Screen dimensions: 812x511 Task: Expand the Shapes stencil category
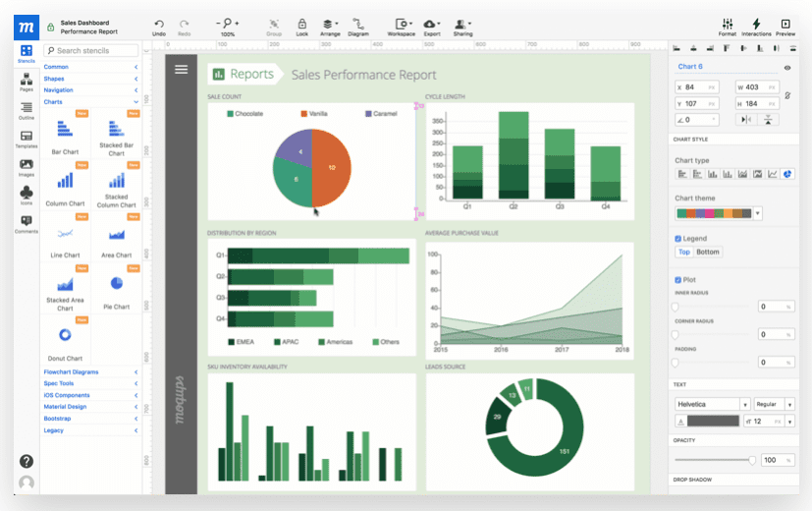tap(90, 79)
